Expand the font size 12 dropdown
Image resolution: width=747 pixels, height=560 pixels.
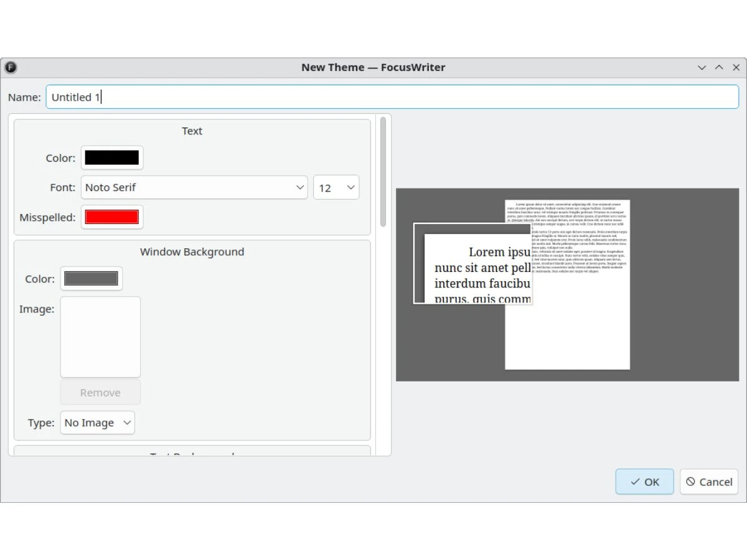point(336,187)
